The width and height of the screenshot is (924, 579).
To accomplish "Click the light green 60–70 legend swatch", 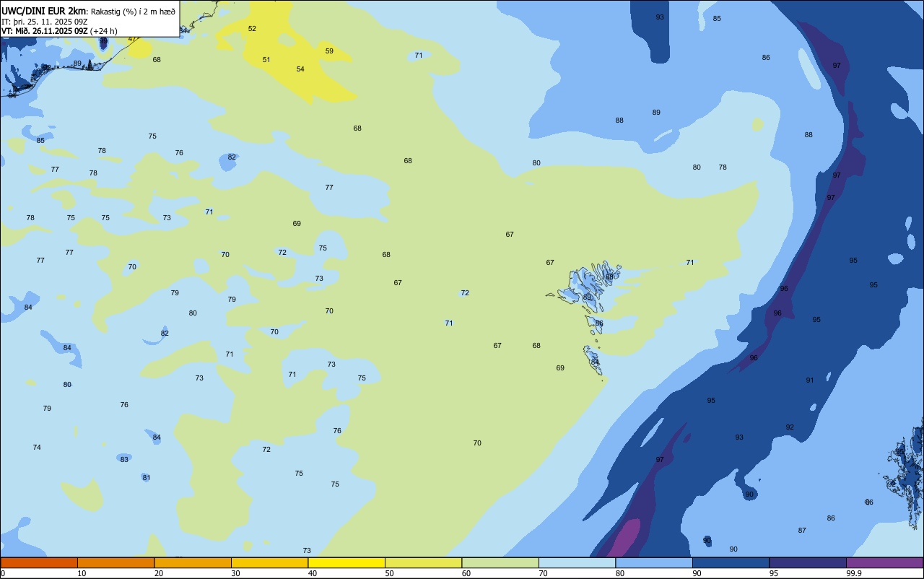I will (x=500, y=562).
